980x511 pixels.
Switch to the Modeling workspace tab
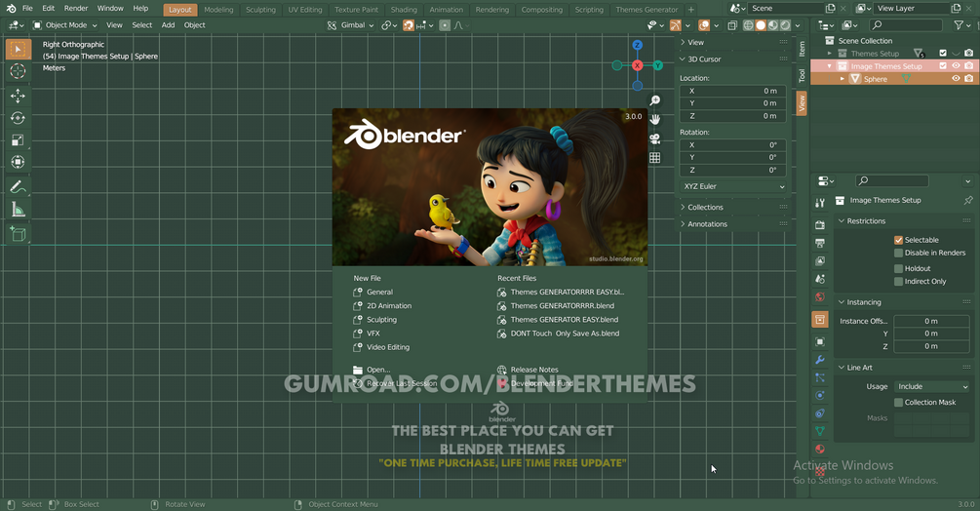click(218, 10)
